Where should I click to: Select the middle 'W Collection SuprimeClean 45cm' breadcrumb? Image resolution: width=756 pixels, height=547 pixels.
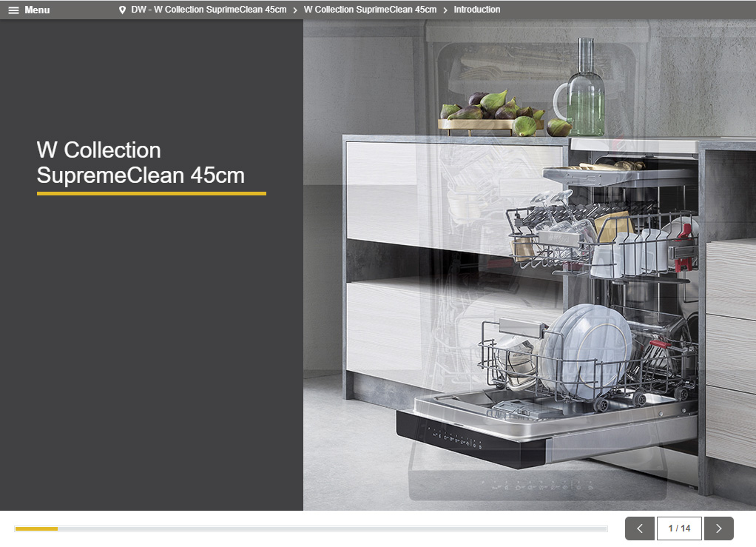[370, 10]
